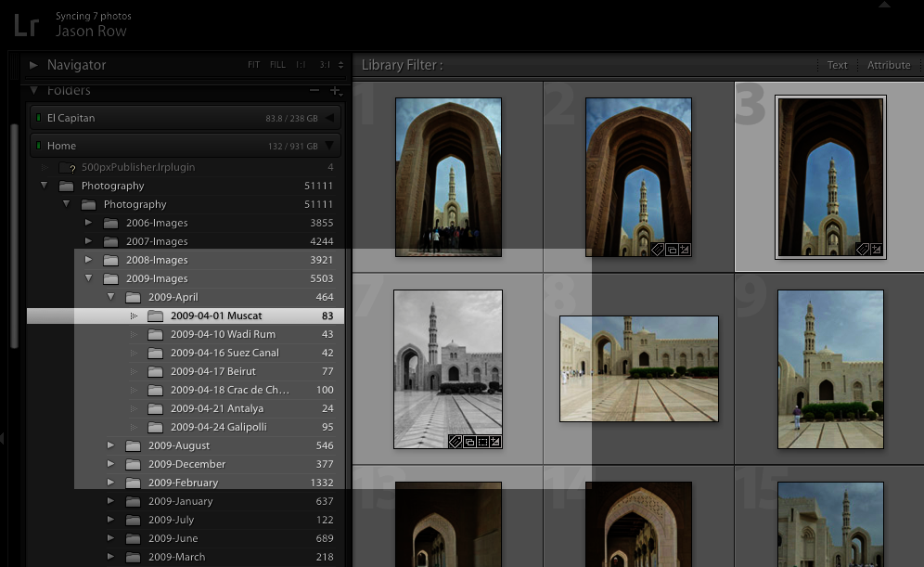
Task: Collapse the top-level Photography folder
Action: (x=45, y=185)
